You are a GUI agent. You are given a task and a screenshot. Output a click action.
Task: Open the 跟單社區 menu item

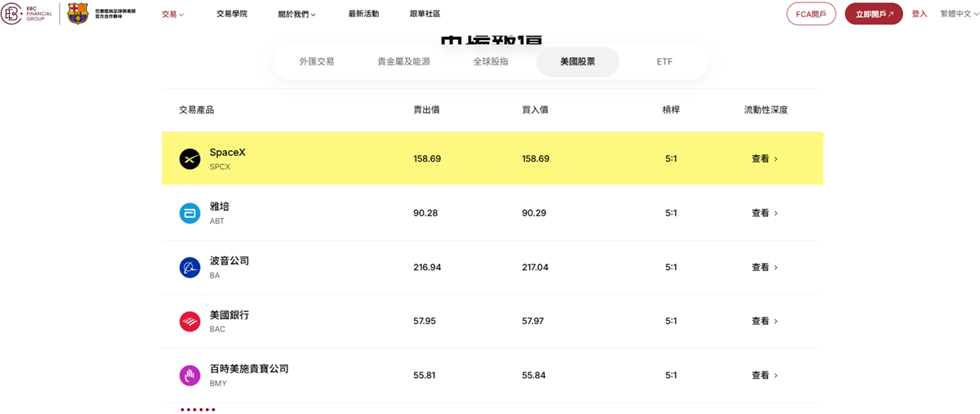pyautogui.click(x=425, y=14)
